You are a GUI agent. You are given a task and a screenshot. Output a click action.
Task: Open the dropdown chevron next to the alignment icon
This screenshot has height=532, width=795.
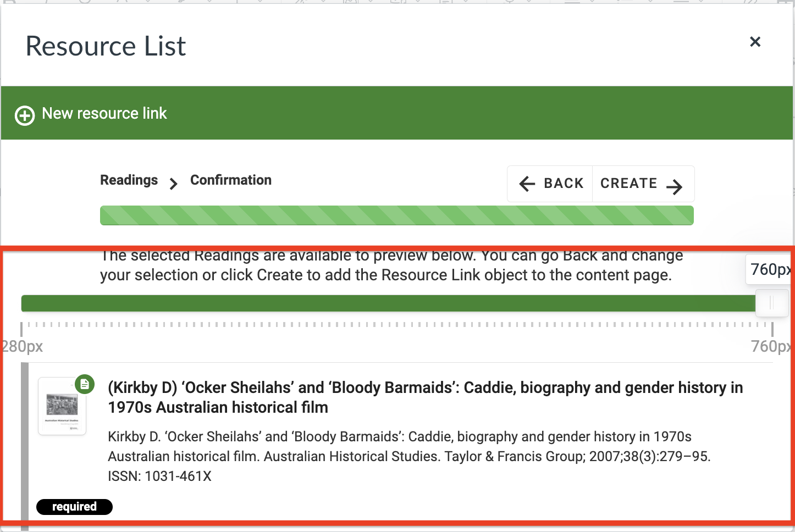pos(465,3)
